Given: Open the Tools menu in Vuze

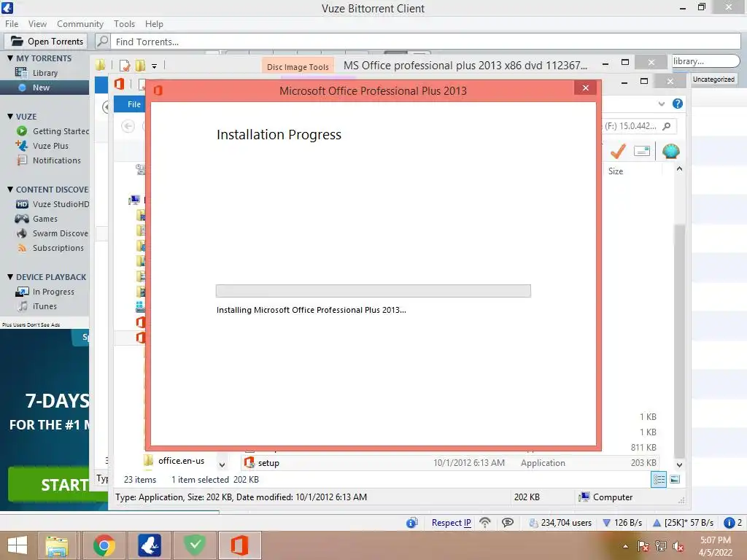Looking at the screenshot, I should point(124,24).
